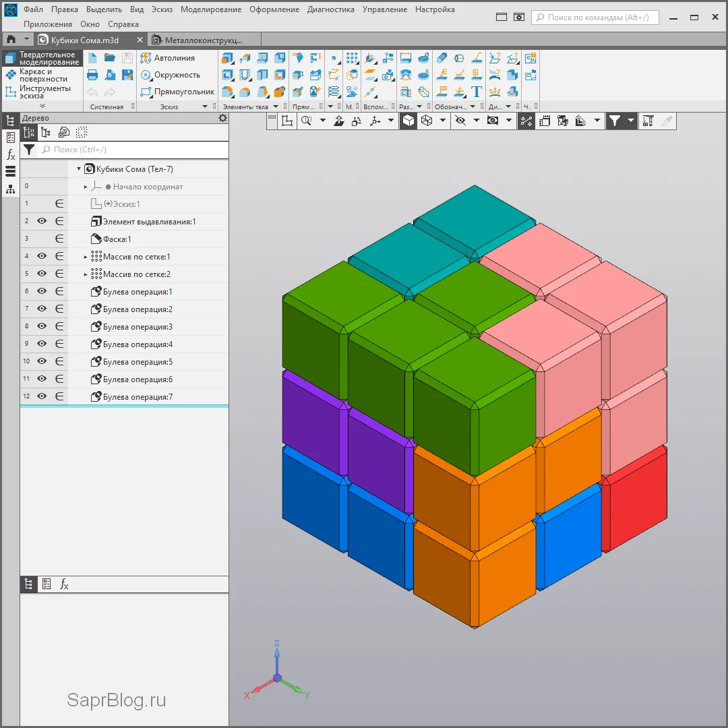Select Булева операция:7 in the tree
The image size is (728, 728).
(x=138, y=397)
